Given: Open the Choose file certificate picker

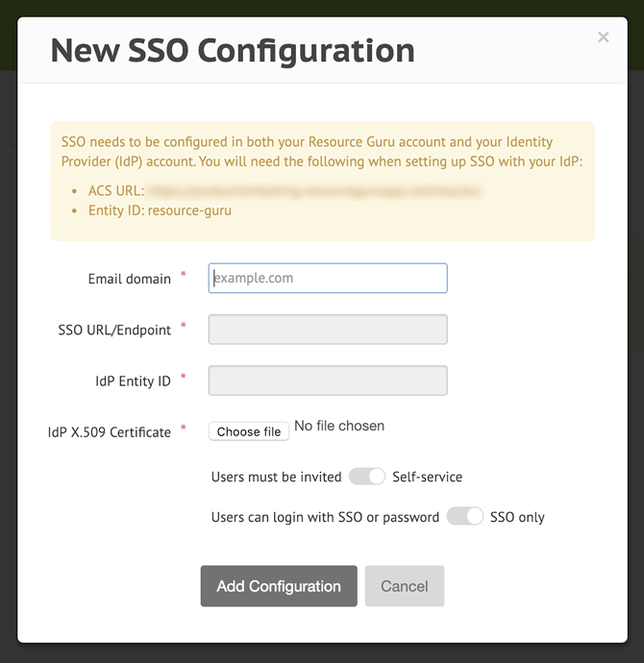Looking at the screenshot, I should tap(249, 431).
